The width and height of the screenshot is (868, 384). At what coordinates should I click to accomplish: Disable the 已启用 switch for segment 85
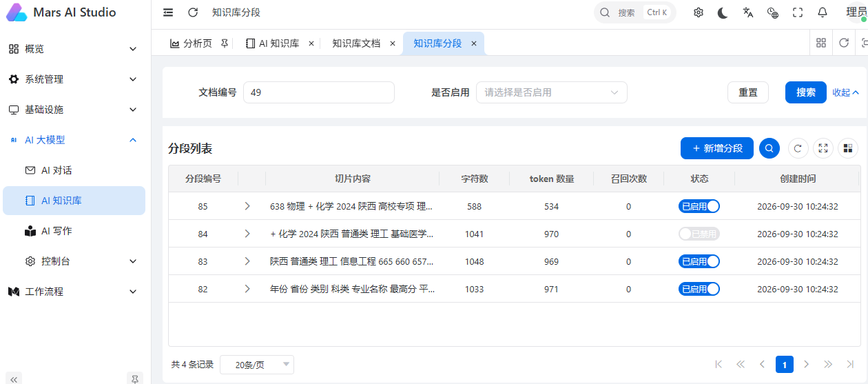coord(699,206)
